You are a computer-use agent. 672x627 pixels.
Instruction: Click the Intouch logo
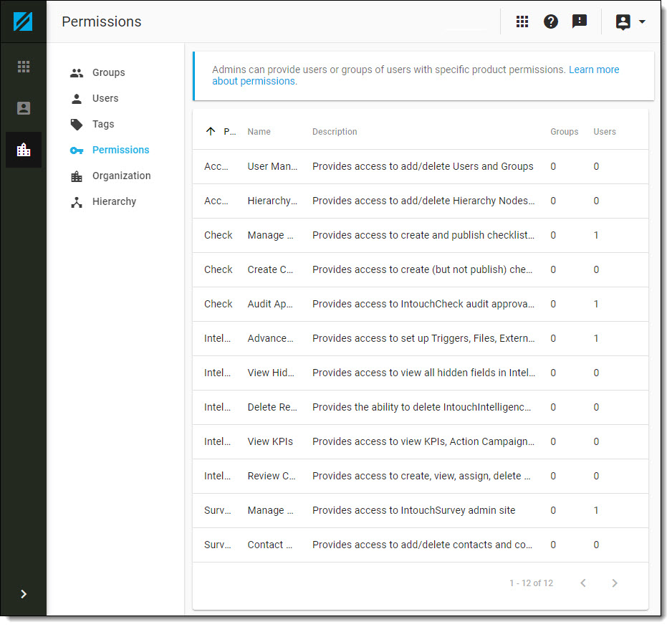(x=23, y=21)
